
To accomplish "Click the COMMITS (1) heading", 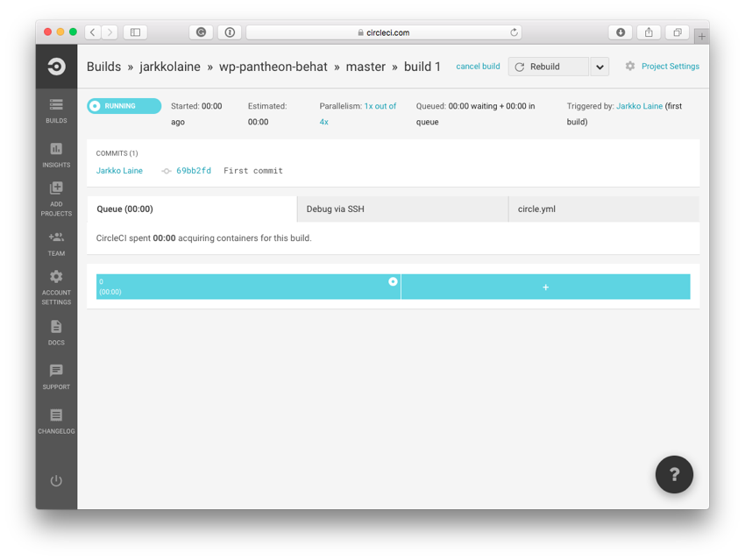I will [117, 153].
